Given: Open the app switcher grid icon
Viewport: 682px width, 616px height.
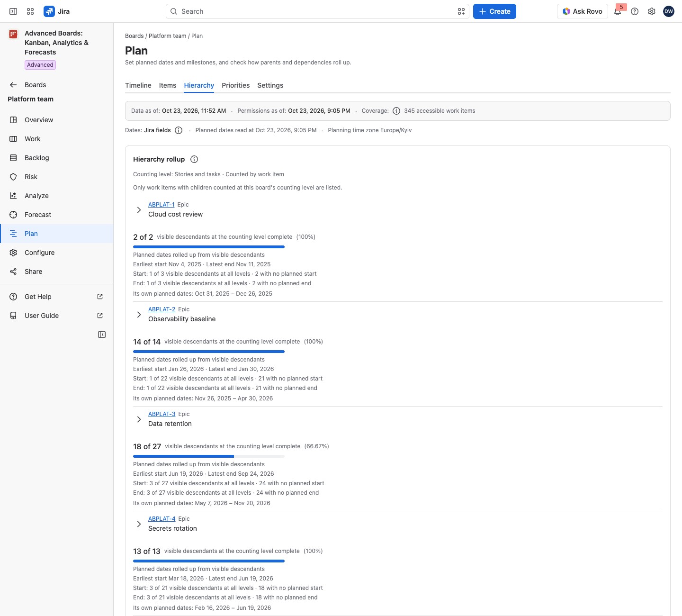Looking at the screenshot, I should [x=30, y=11].
